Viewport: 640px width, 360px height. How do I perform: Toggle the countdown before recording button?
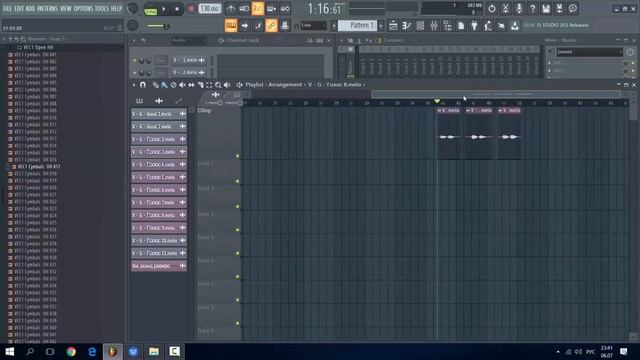point(258,8)
